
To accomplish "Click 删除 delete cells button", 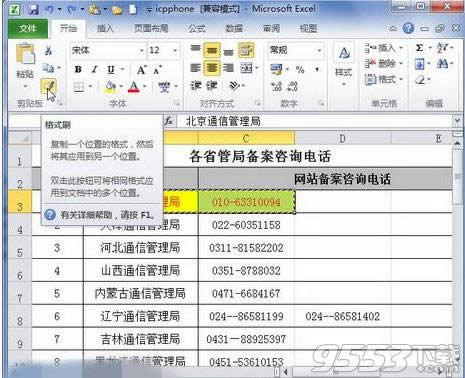I will pyautogui.click(x=383, y=63).
